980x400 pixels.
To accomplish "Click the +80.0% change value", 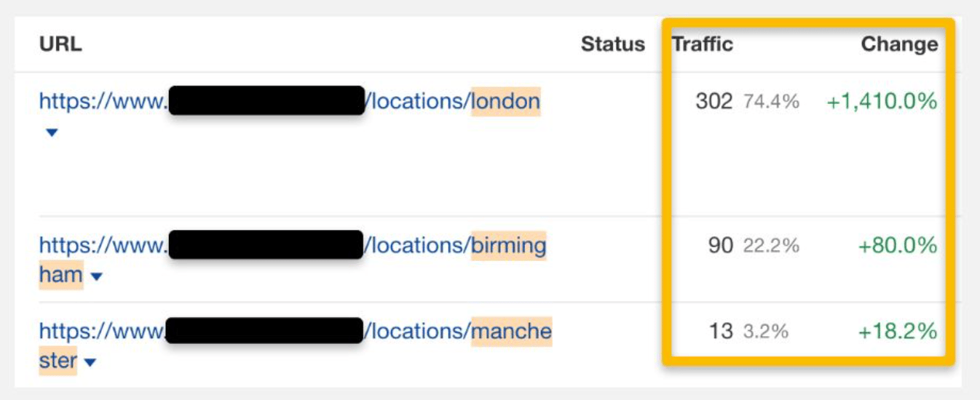I will [x=897, y=246].
